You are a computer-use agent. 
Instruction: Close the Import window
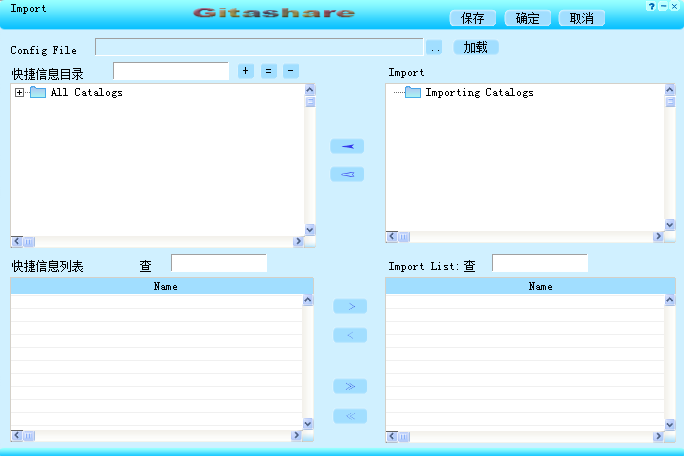tap(674, 6)
